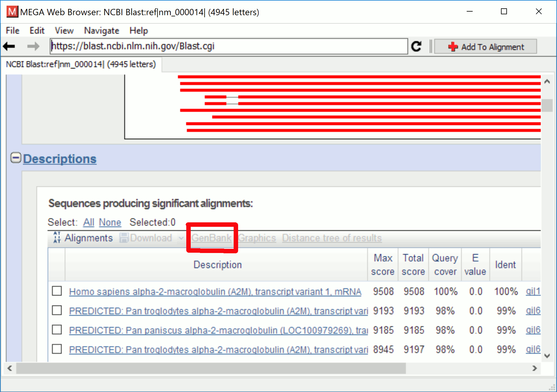Select the NCBI Blast:ref|nm_000014| tab

coord(81,64)
